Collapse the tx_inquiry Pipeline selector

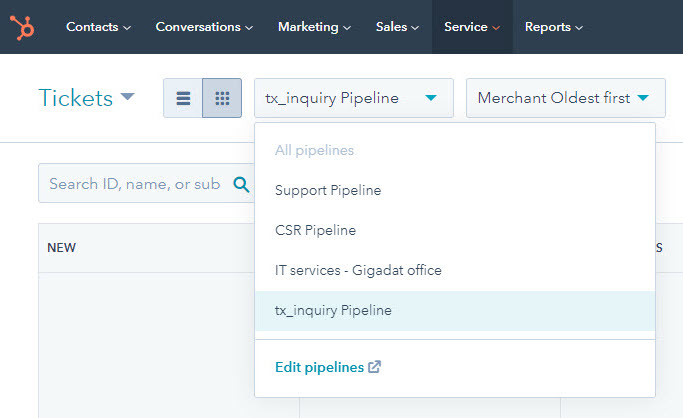pos(354,98)
